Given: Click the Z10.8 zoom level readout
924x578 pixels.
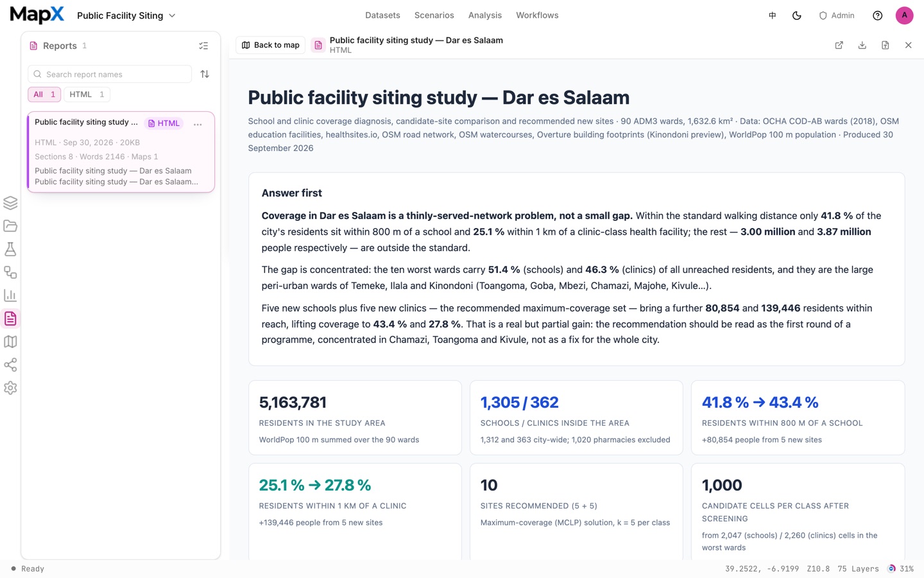Looking at the screenshot, I should (818, 569).
